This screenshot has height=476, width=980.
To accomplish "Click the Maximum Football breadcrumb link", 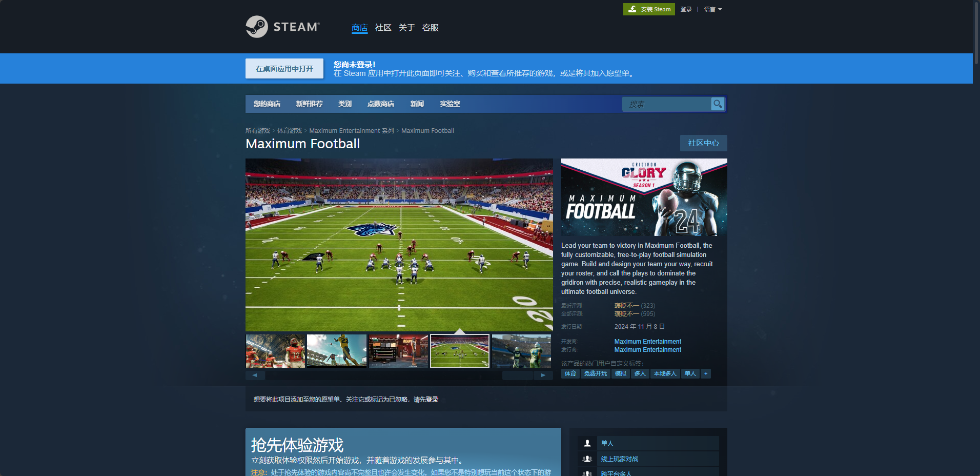I will pos(427,131).
